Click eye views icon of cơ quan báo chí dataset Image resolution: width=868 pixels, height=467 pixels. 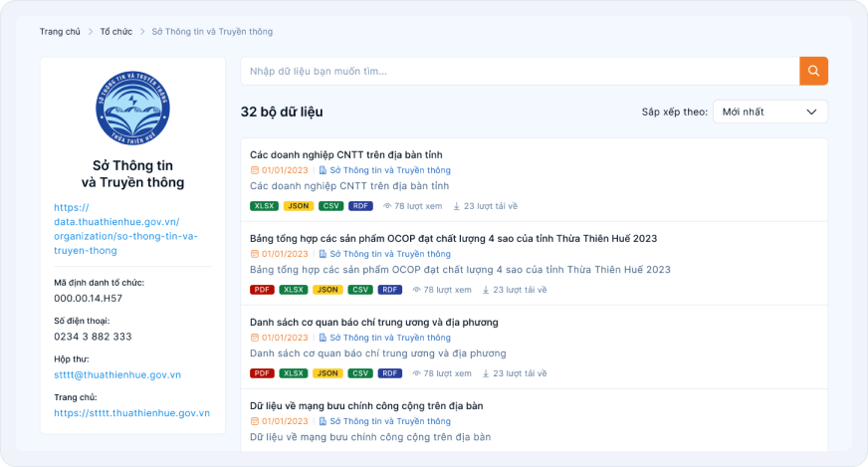click(416, 373)
